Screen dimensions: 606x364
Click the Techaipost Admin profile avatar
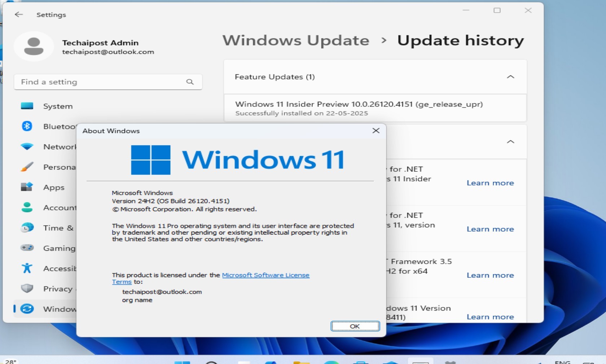click(34, 46)
